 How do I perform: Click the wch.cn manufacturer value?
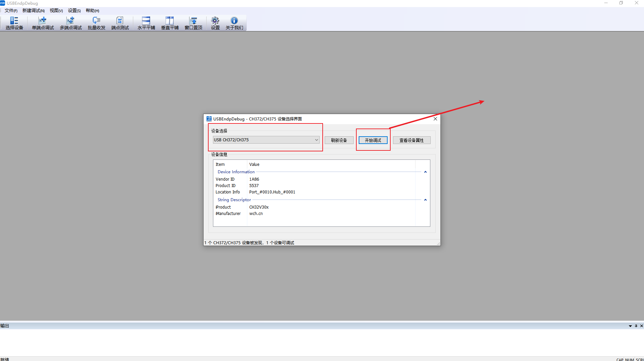pos(256,214)
